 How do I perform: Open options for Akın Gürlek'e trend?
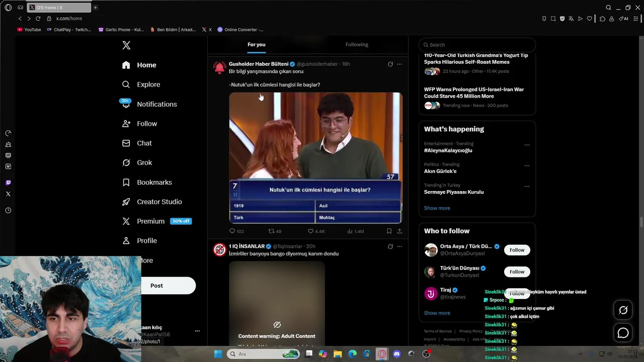[527, 165]
